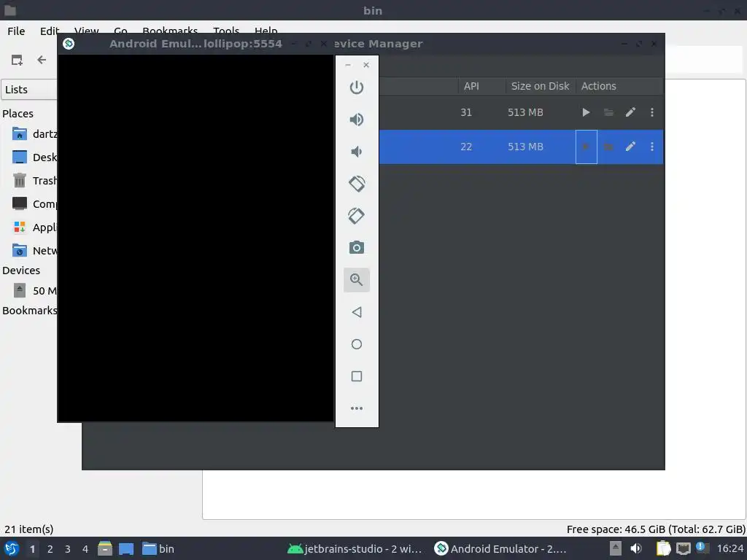Switch to the bin taskbar window
747x560 pixels.
(x=158, y=549)
